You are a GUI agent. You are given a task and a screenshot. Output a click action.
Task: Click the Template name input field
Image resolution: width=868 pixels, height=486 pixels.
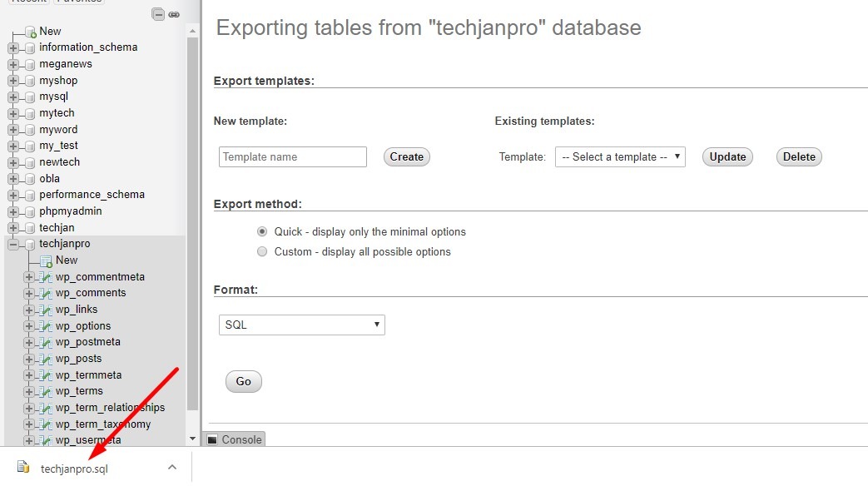[292, 156]
